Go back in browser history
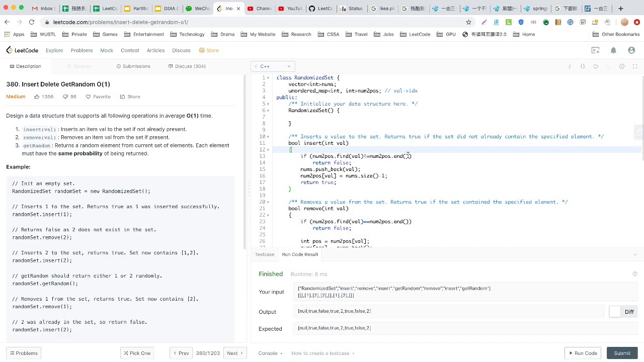644x362 pixels. click(7, 22)
